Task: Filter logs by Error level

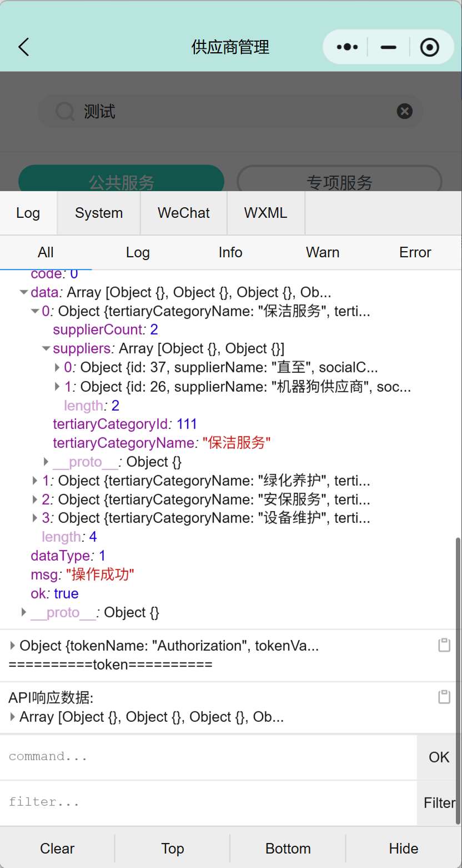Action: (x=415, y=252)
